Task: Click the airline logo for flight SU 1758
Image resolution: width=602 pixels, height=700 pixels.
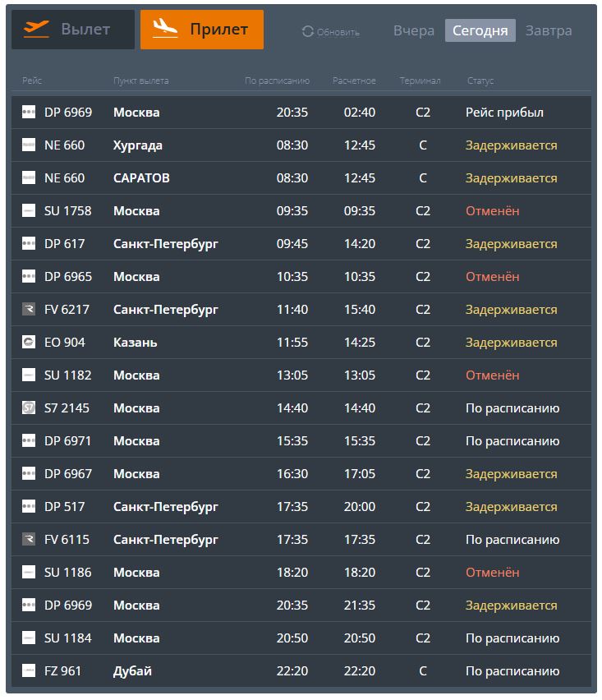Action: pos(29,211)
